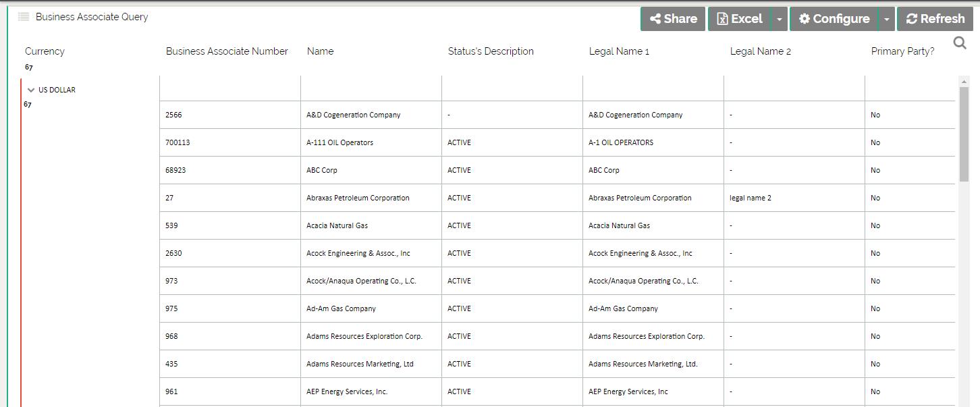980x407 pixels.
Task: Refresh the query results
Action: pos(935,19)
